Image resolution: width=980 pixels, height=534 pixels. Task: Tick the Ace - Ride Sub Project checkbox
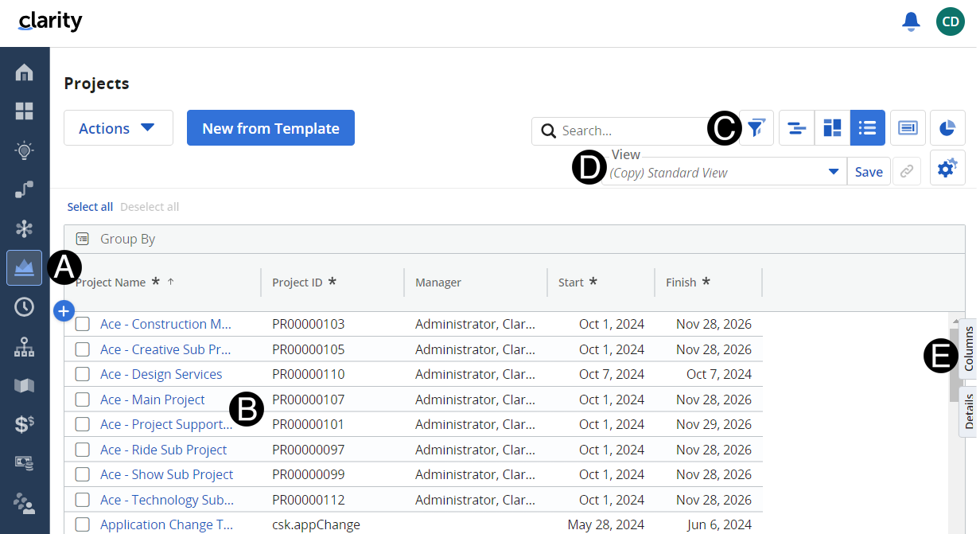83,450
